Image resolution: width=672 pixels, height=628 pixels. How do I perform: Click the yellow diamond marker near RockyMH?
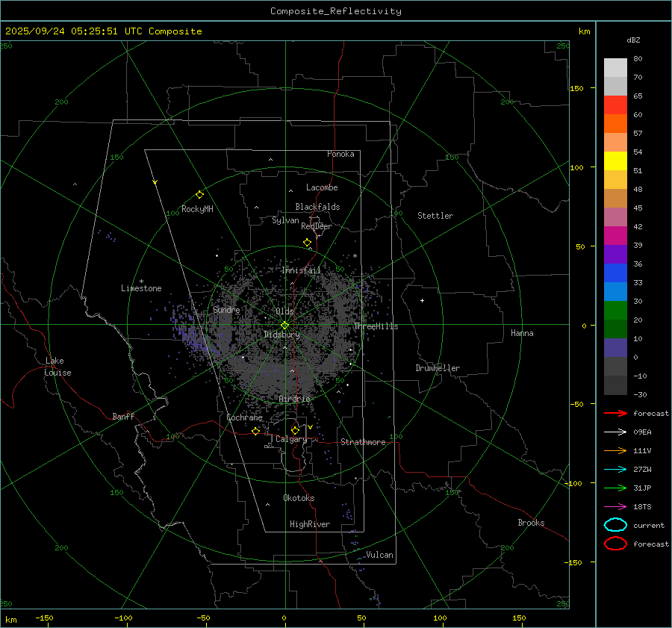point(199,194)
